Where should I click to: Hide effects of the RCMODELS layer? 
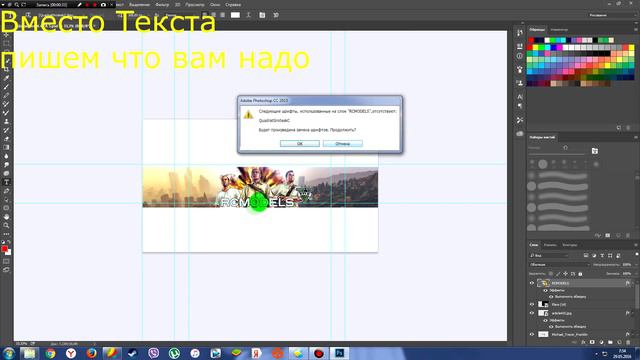coord(545,290)
